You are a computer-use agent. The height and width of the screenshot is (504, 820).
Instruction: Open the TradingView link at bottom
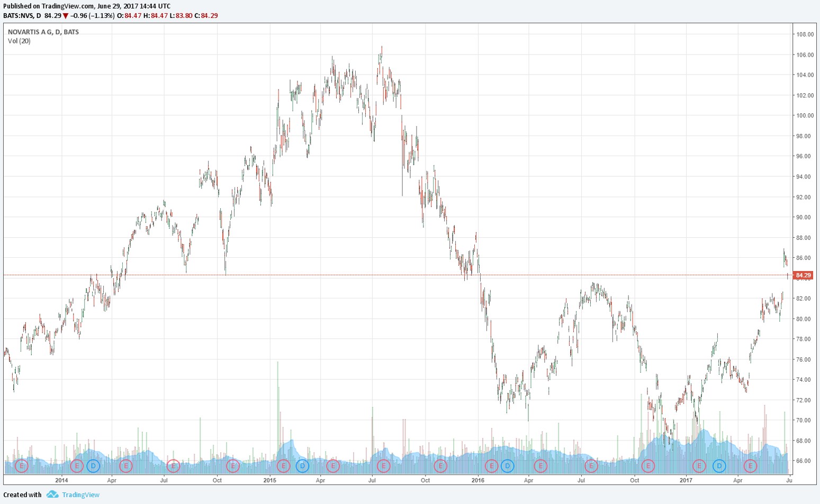80,494
